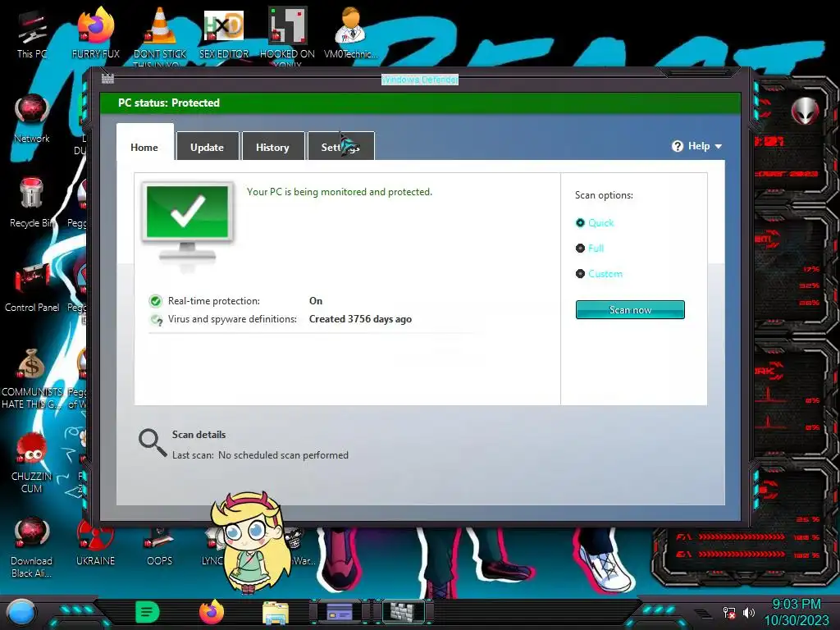
Task: Click the Start orb on the taskbar
Action: (x=21, y=612)
